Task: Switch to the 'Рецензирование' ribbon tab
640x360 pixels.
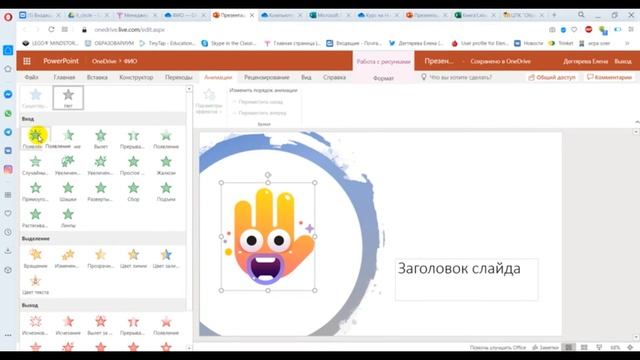Action: coord(267,77)
